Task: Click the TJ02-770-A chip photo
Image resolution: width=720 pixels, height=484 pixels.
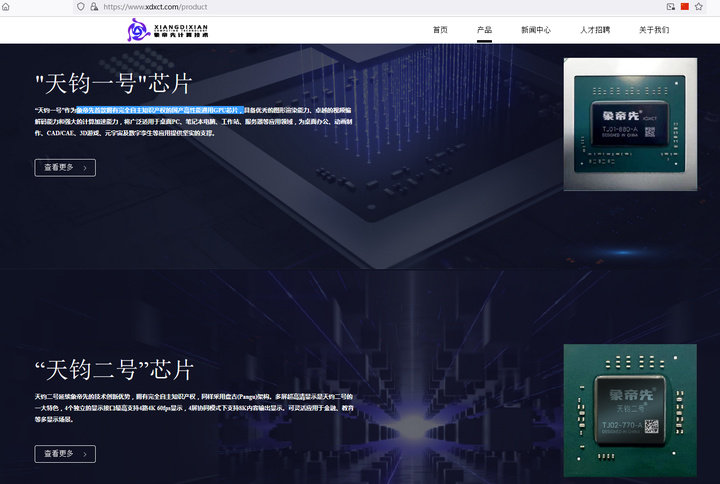Action: pyautogui.click(x=630, y=411)
